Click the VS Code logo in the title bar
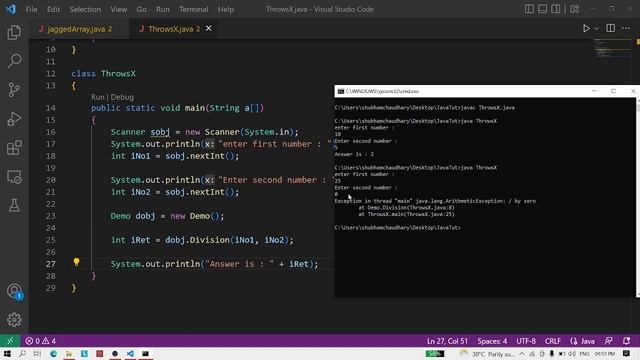640x360 pixels. pos(11,9)
